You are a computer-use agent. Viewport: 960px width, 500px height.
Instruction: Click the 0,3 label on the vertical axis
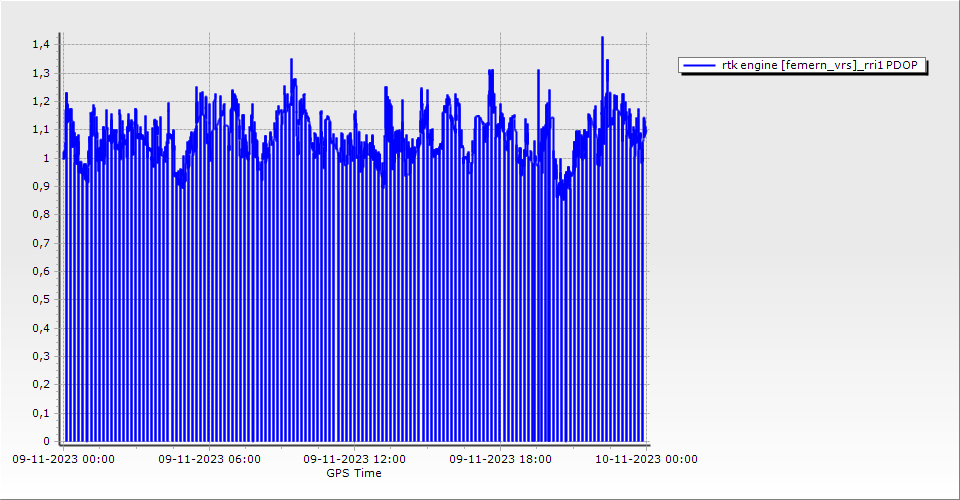point(40,356)
